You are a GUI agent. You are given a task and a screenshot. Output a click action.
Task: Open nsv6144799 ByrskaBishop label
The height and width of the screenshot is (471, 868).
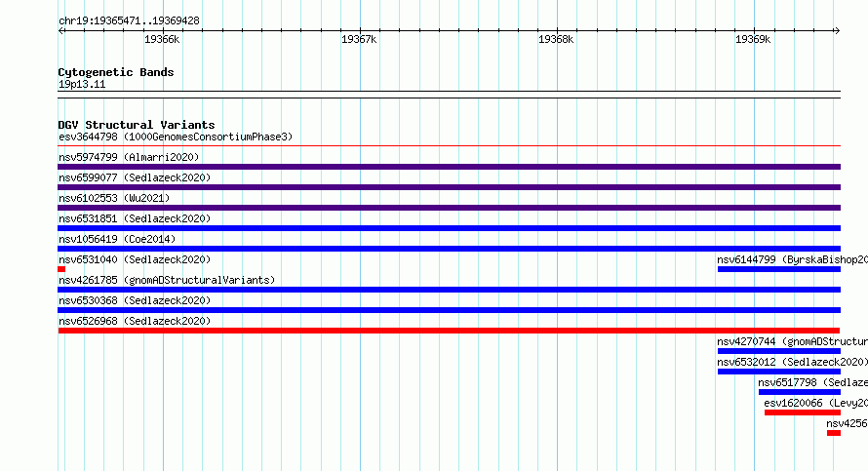click(x=792, y=259)
